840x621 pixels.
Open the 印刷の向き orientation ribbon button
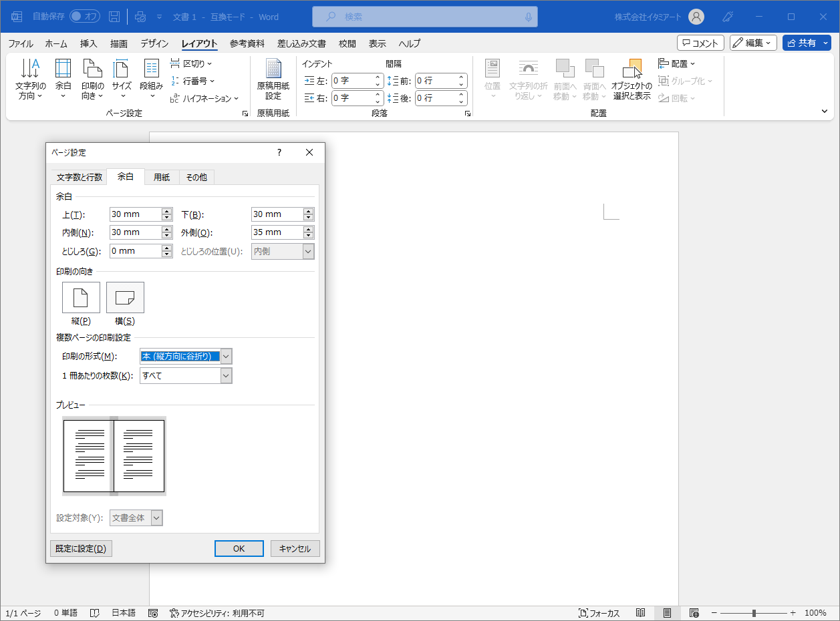(92, 79)
